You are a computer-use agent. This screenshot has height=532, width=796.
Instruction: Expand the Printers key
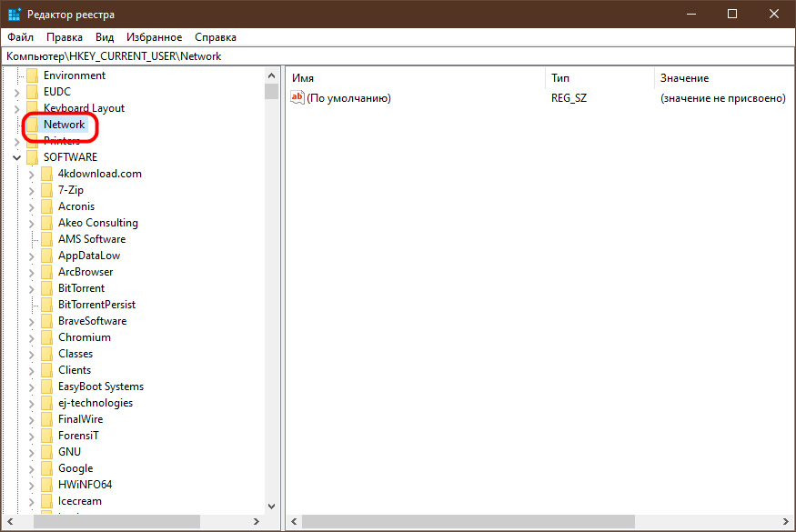tap(16, 142)
